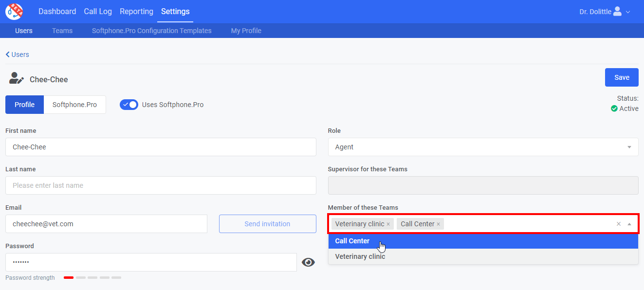Clear all selected teams with the x

point(619,224)
